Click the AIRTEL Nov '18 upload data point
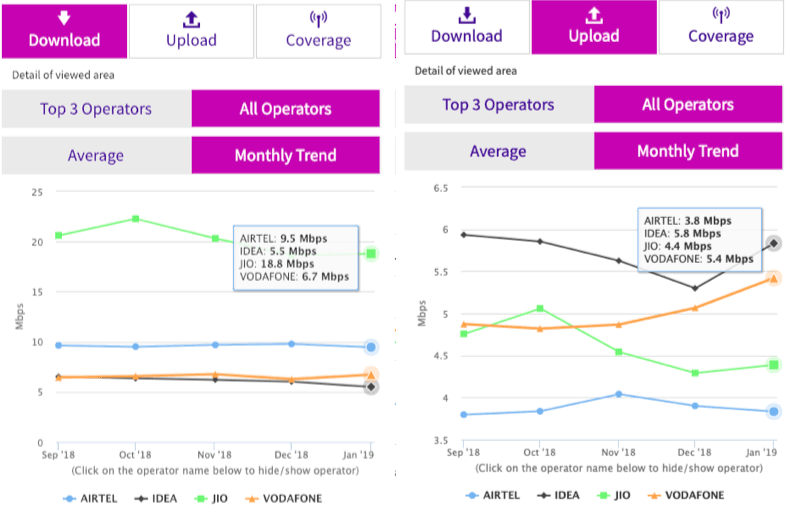 (x=619, y=394)
